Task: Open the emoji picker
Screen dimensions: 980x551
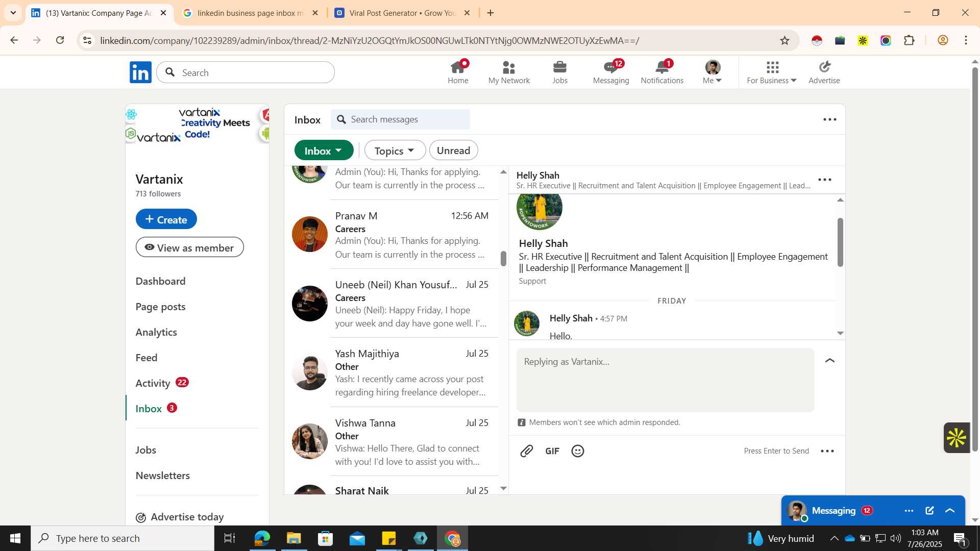Action: 578,451
